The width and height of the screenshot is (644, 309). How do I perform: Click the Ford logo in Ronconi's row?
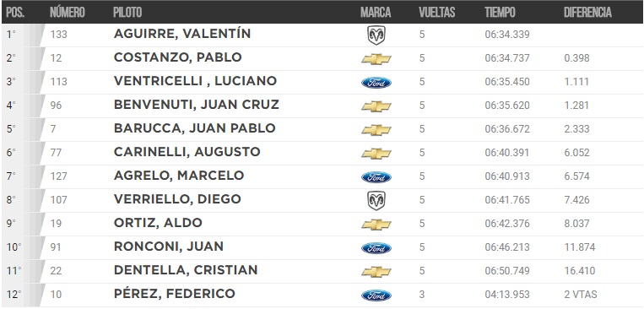[x=376, y=248]
